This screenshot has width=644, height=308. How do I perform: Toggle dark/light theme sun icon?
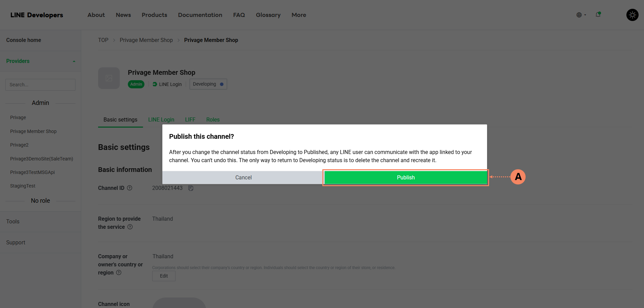(632, 15)
